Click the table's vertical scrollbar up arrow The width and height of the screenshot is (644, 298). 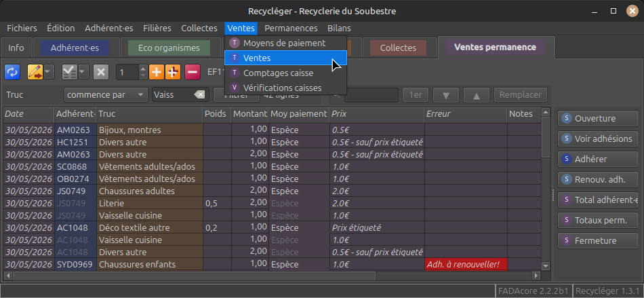[546, 112]
